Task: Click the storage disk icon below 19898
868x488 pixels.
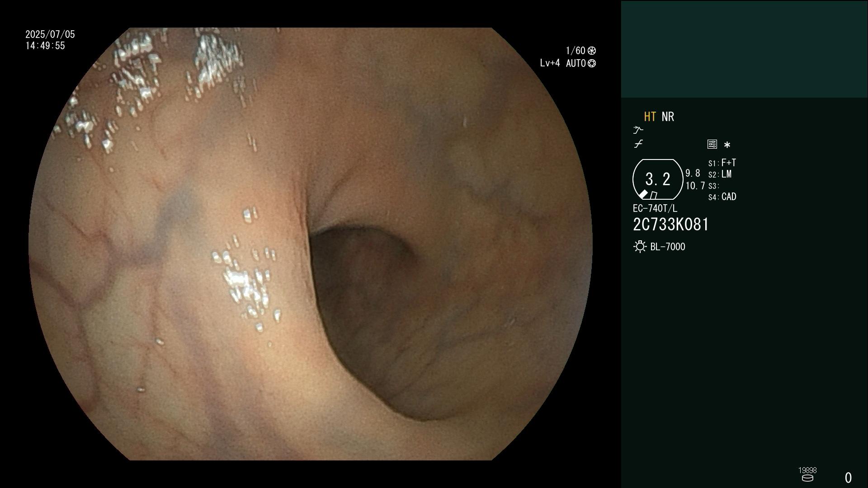Action: [807, 478]
